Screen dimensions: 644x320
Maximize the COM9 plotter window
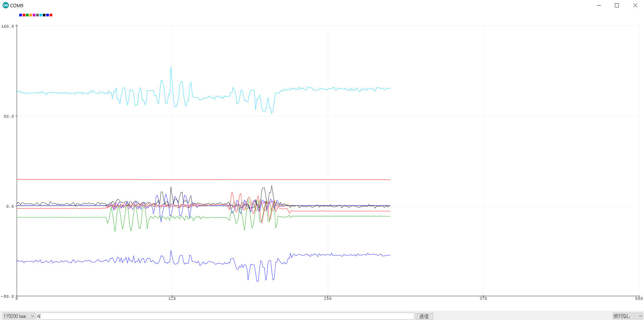pos(617,5)
